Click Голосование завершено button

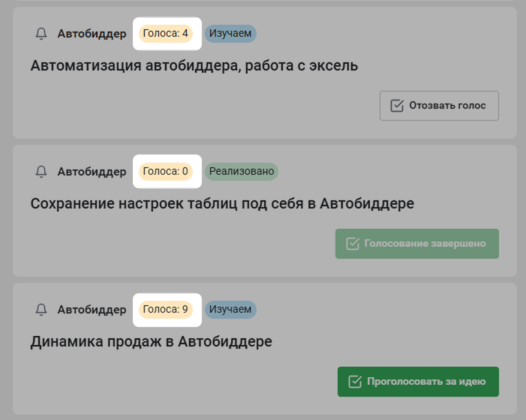click(417, 244)
